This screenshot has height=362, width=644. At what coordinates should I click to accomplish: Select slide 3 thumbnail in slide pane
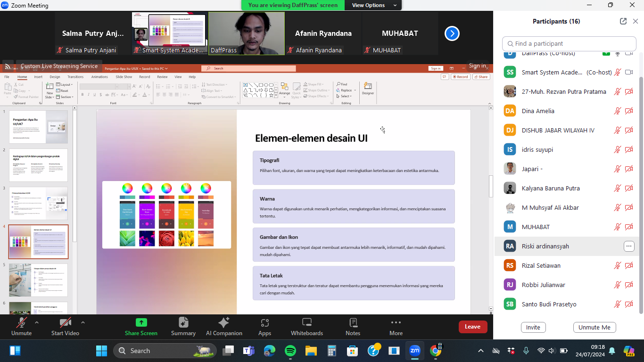tap(39, 203)
